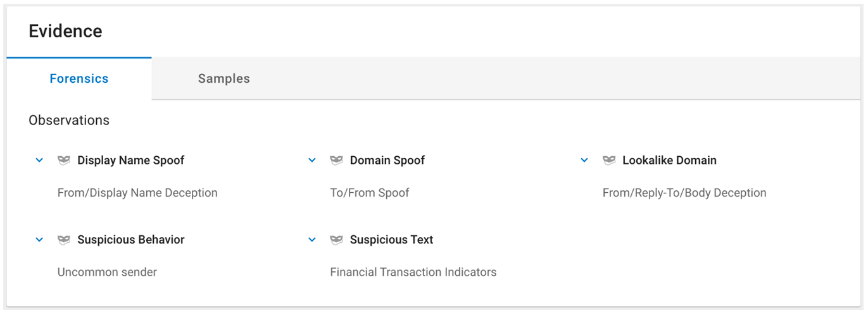The height and width of the screenshot is (313, 868).
Task: Collapse the Suspicious Behavior chevron
Action: 39,240
